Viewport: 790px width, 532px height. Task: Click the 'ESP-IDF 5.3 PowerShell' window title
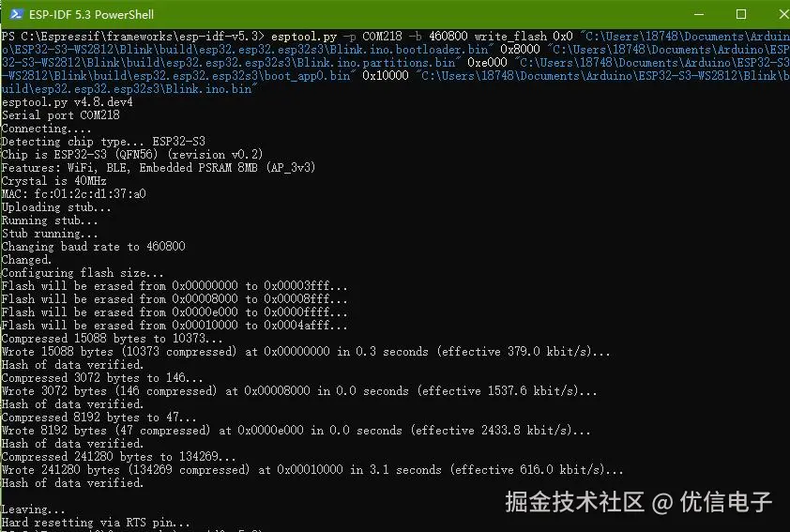91,15
